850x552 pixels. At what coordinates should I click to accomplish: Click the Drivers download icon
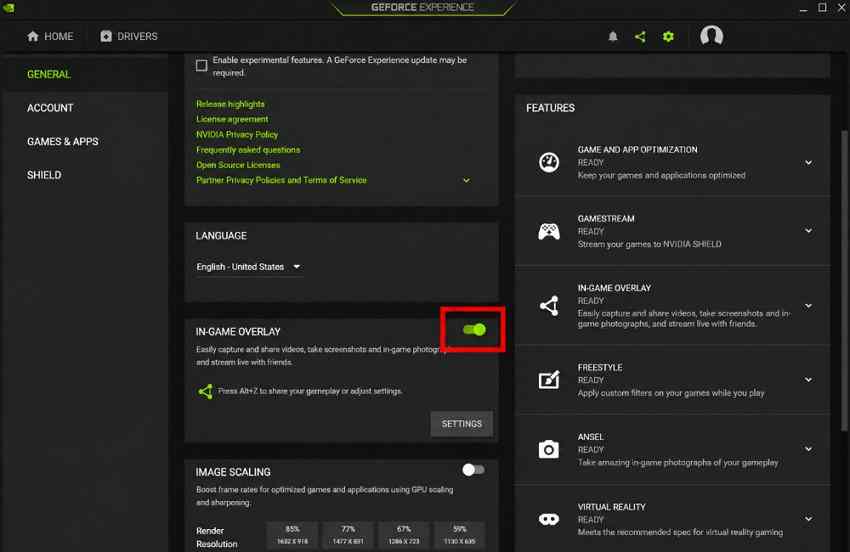pos(106,36)
